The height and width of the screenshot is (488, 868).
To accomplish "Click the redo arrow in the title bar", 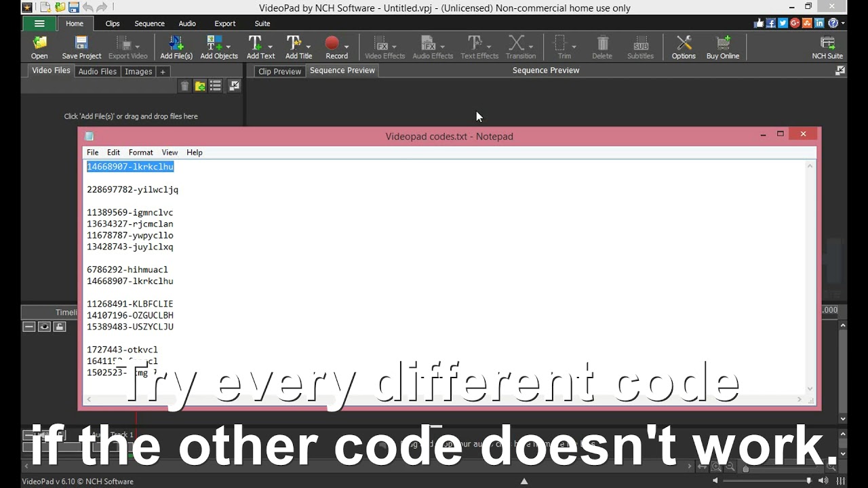I will pyautogui.click(x=102, y=8).
